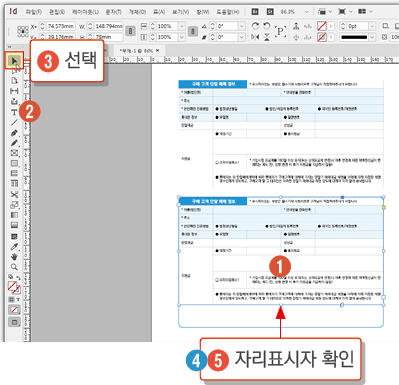Open the Scale Y percentage 100% dropdown
The width and height of the screenshot is (399, 385).
tap(182, 37)
